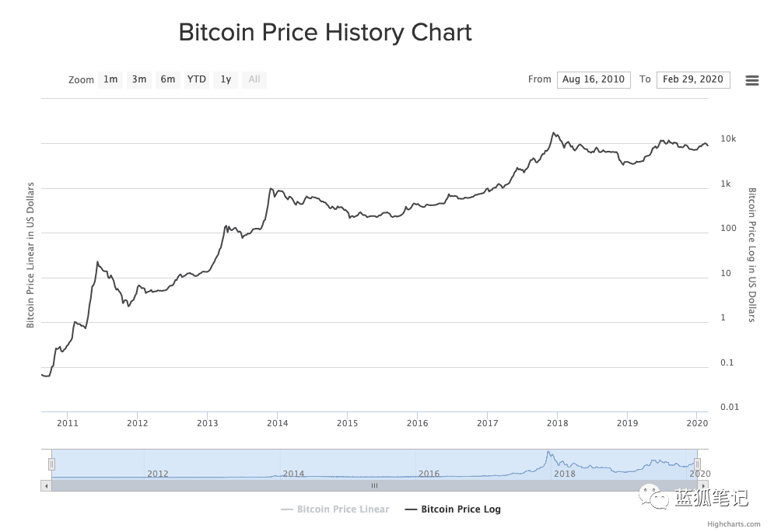Select the 3m zoom range
This screenshot has height=532, width=774.
(139, 80)
